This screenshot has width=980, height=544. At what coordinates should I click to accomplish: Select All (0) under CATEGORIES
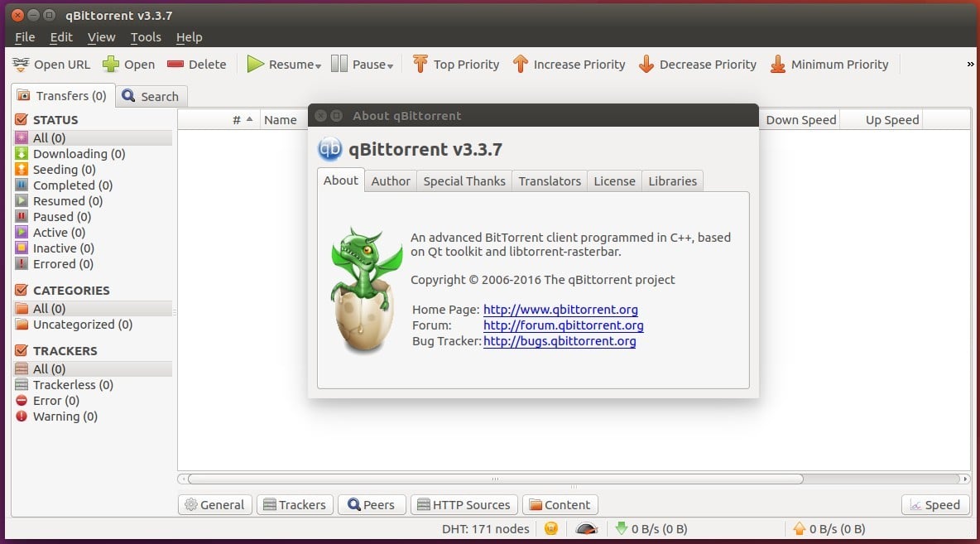point(93,308)
